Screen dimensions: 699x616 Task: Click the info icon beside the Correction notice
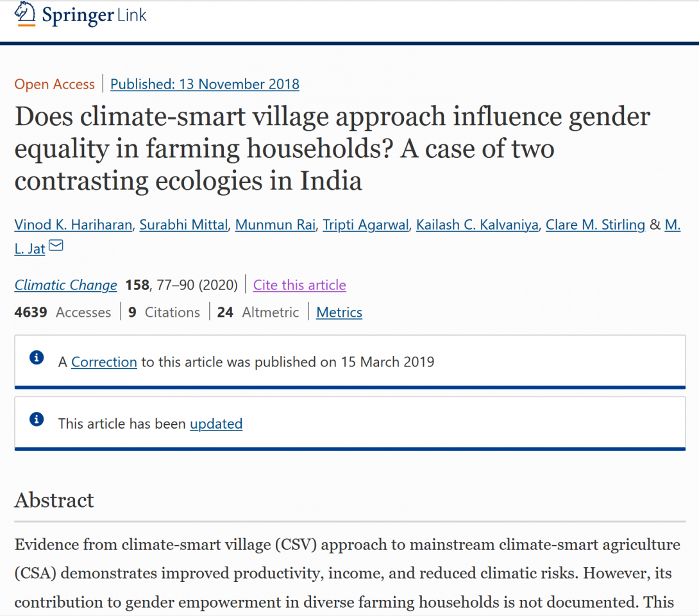(x=37, y=358)
